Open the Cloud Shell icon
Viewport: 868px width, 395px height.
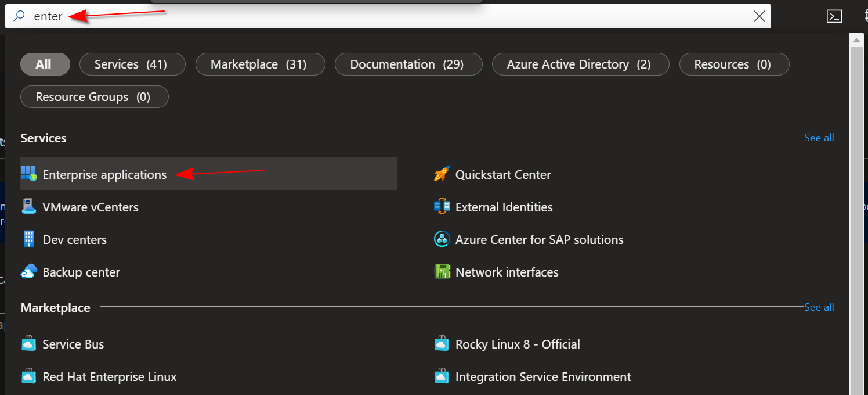(834, 16)
